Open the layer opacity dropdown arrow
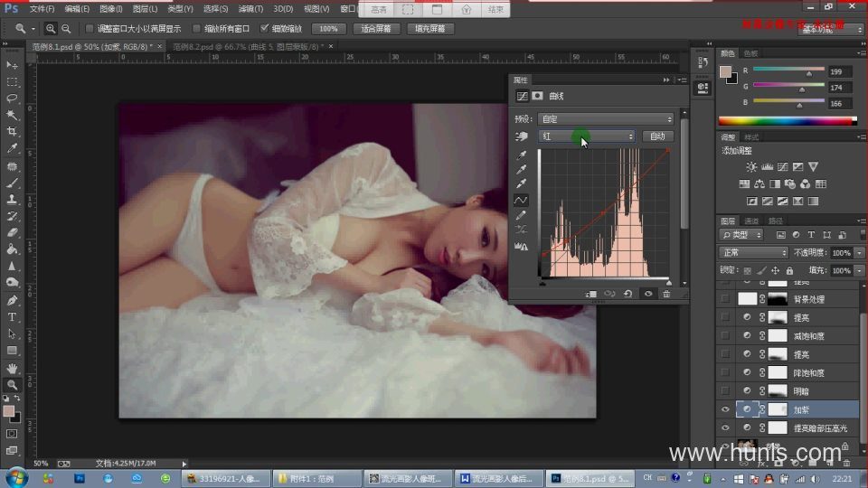Viewport: 868px width, 488px height. (x=859, y=252)
